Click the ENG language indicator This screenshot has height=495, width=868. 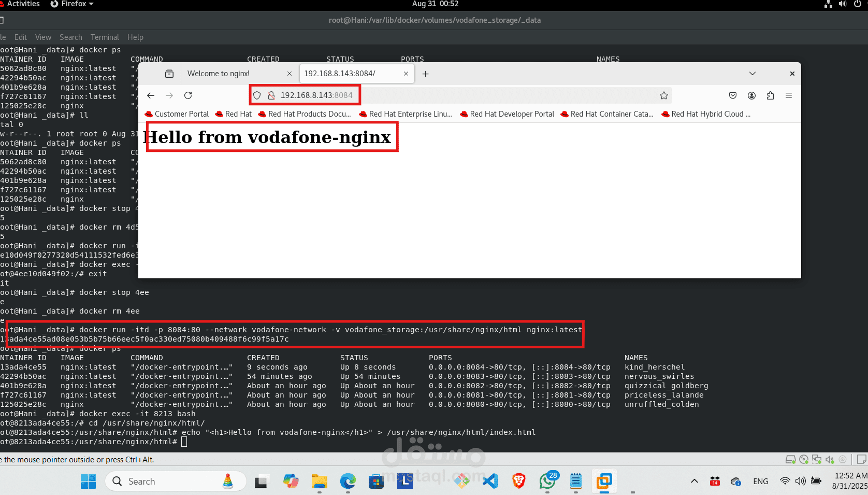coord(761,482)
